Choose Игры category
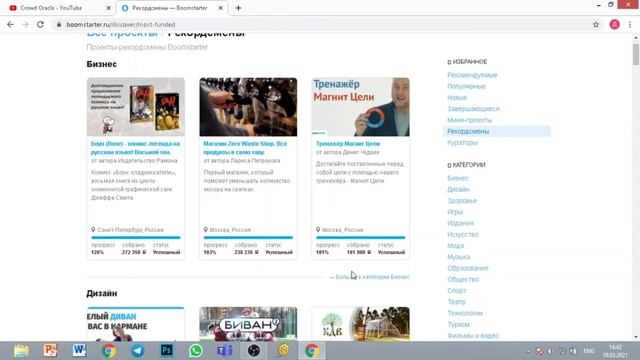Viewport: 640px width, 360px height. coord(455,212)
